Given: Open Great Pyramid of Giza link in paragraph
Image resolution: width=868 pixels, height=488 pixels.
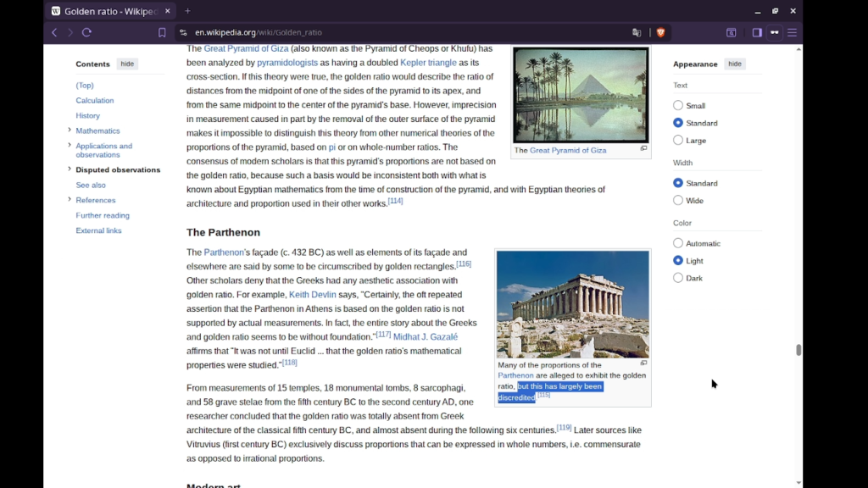Looking at the screenshot, I should 247,48.
